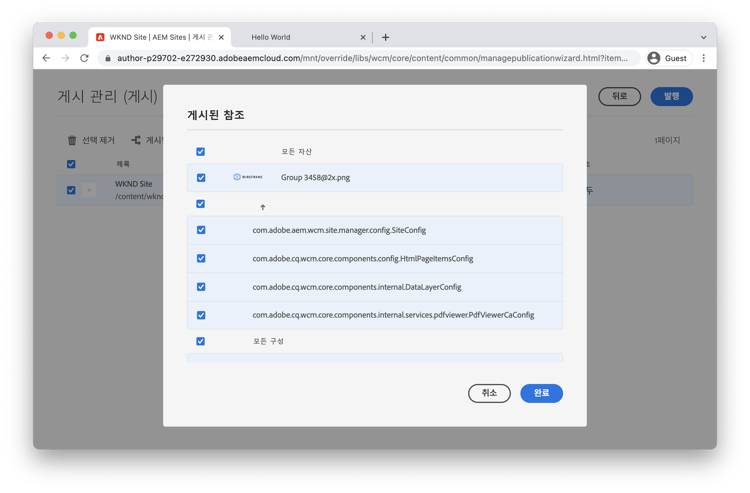Click the sort up arrow icon

point(263,207)
